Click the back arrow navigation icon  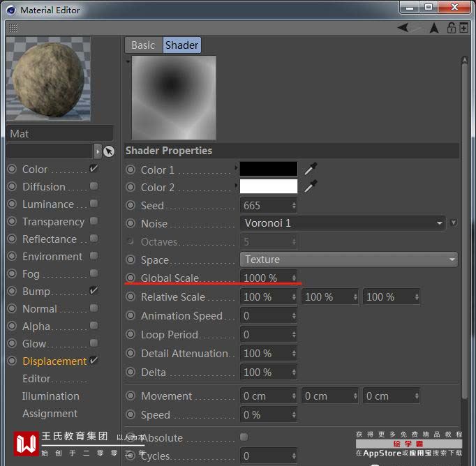coord(403,28)
